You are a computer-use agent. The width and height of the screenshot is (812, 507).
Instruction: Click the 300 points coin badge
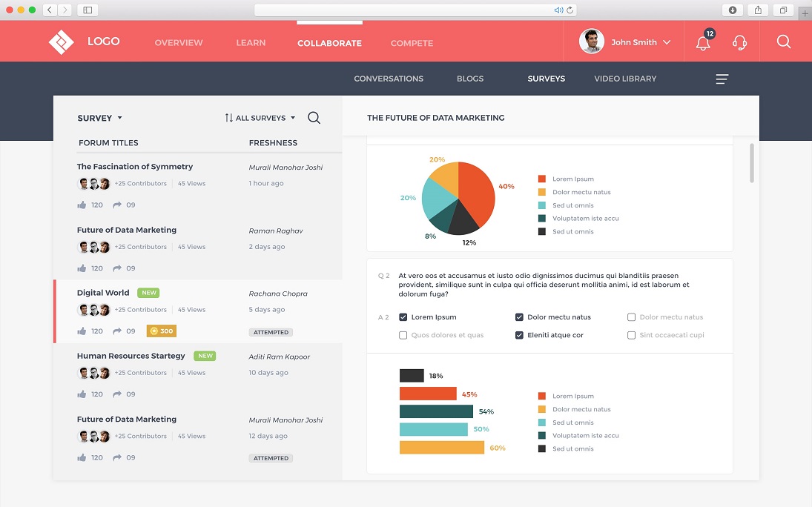coord(162,331)
